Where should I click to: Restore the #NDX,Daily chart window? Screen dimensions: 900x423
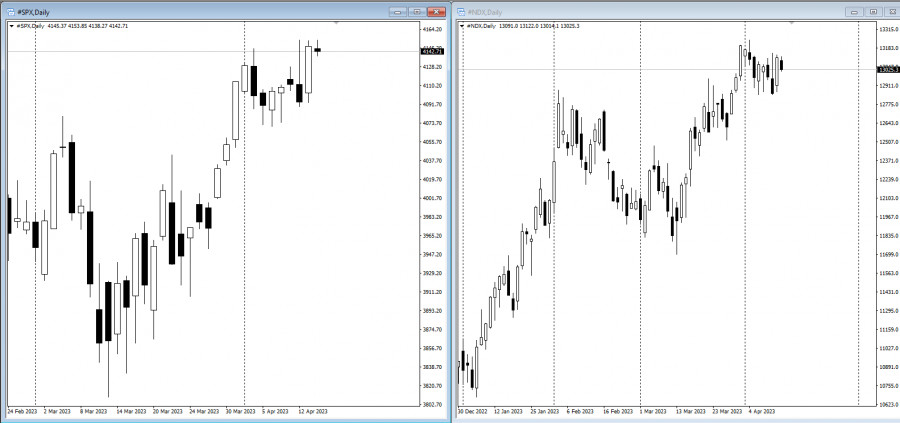tap(874, 11)
